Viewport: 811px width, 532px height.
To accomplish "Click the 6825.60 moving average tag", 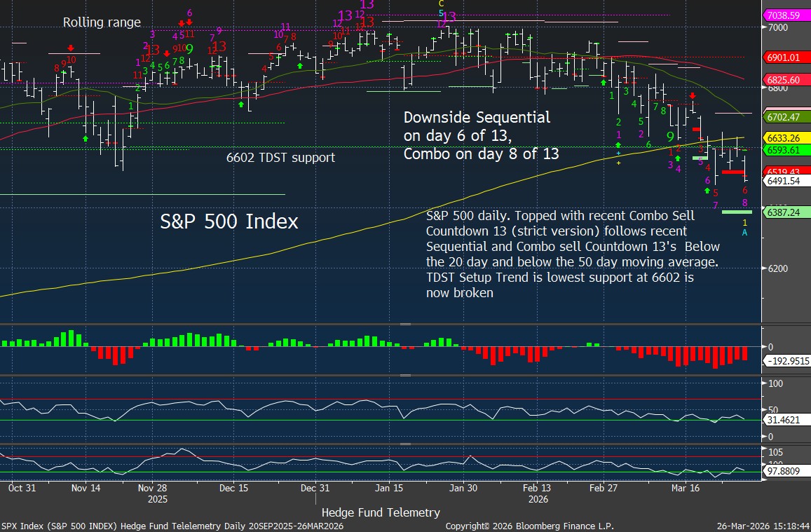I will 786,80.
